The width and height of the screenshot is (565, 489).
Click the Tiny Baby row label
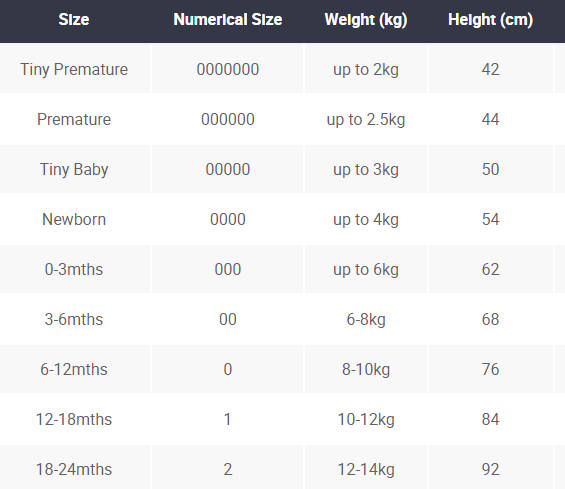pos(74,169)
